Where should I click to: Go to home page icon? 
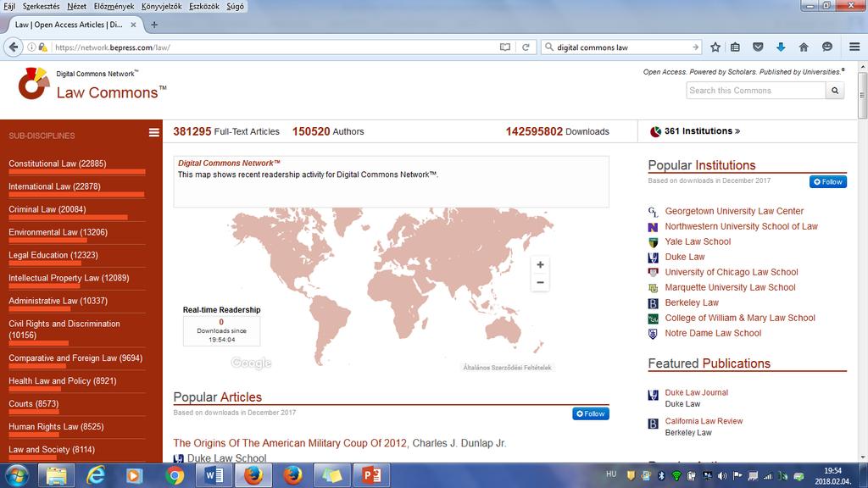pyautogui.click(x=804, y=47)
